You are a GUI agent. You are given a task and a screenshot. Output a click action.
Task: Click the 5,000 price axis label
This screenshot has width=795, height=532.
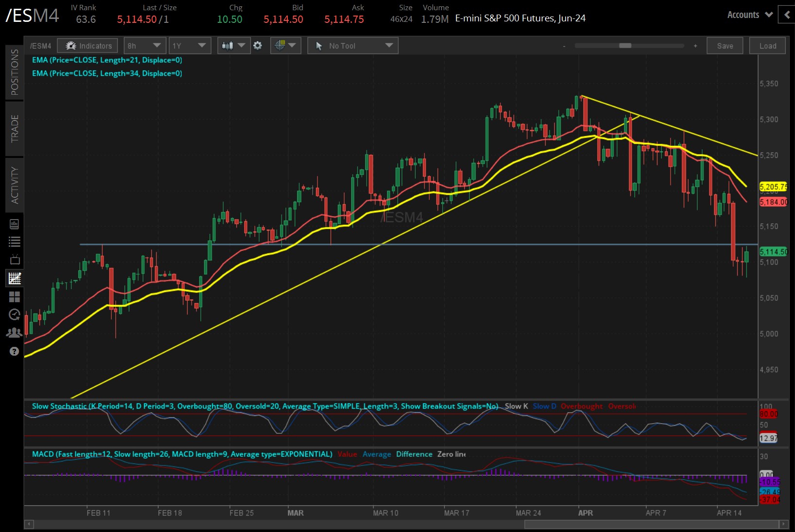(x=769, y=334)
